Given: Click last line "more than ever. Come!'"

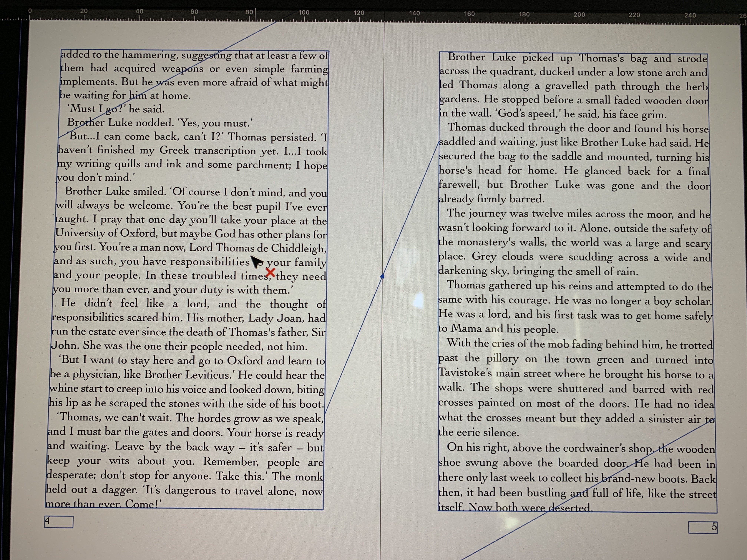Looking at the screenshot, I should tap(103, 504).
